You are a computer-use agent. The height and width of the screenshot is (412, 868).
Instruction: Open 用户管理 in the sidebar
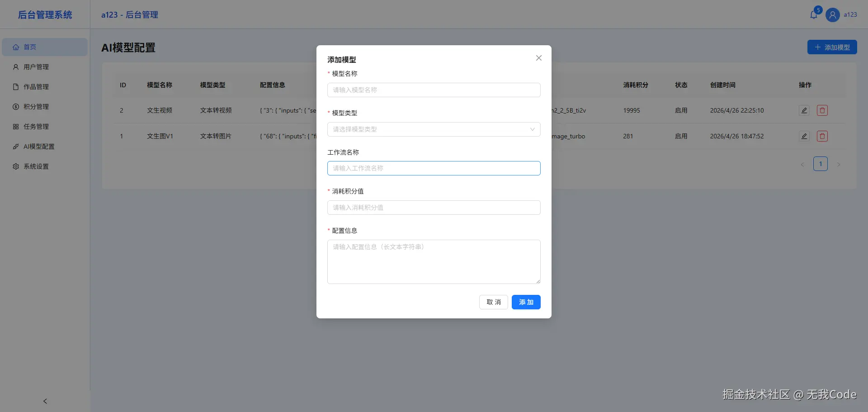pyautogui.click(x=45, y=67)
